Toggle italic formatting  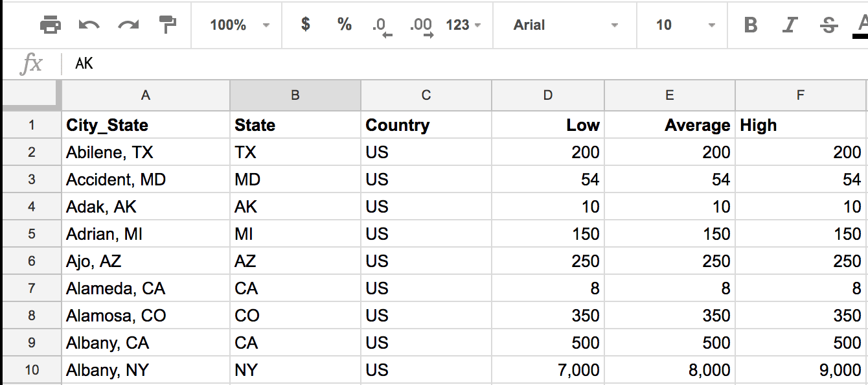pos(789,25)
